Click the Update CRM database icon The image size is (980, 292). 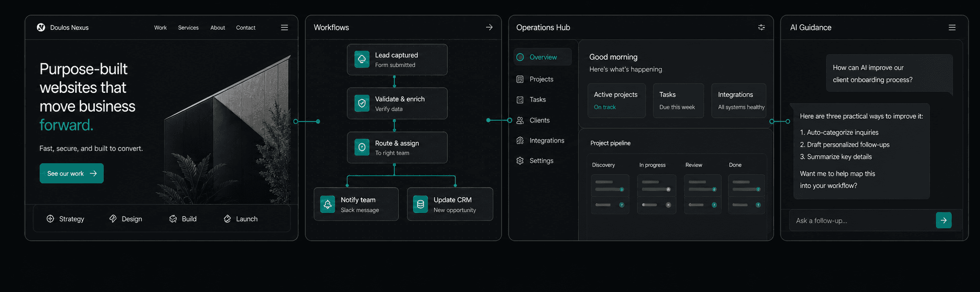pos(420,204)
